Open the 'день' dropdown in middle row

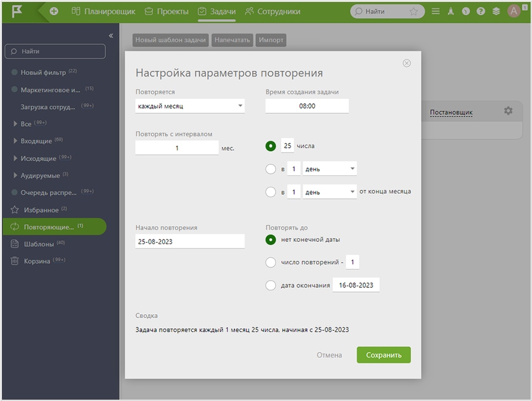point(329,169)
